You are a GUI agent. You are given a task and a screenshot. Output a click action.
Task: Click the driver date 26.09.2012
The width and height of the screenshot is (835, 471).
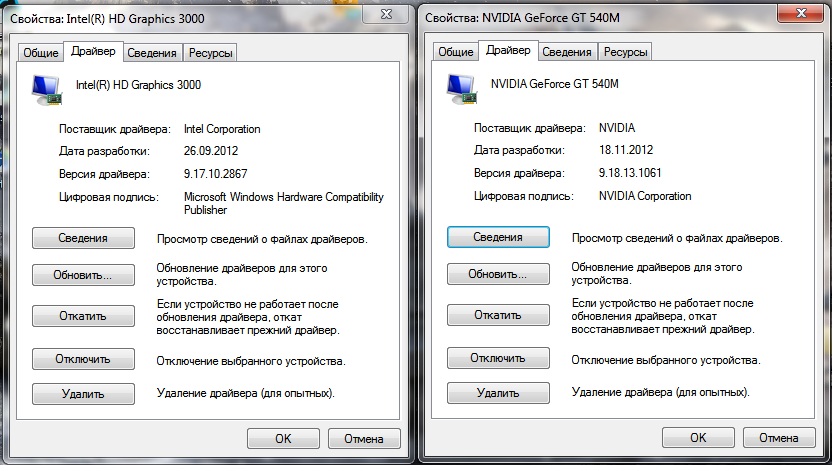(211, 151)
